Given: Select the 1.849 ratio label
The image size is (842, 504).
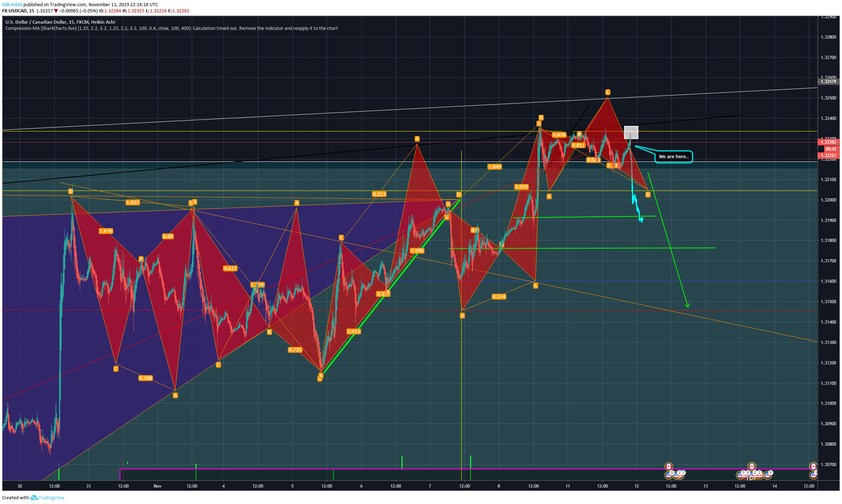Looking at the screenshot, I should point(494,167).
